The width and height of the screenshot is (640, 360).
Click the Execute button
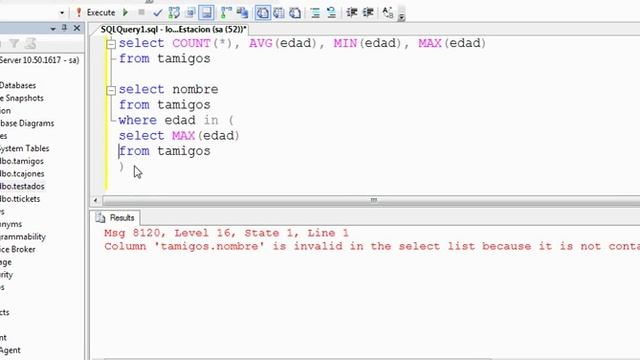[x=96, y=13]
